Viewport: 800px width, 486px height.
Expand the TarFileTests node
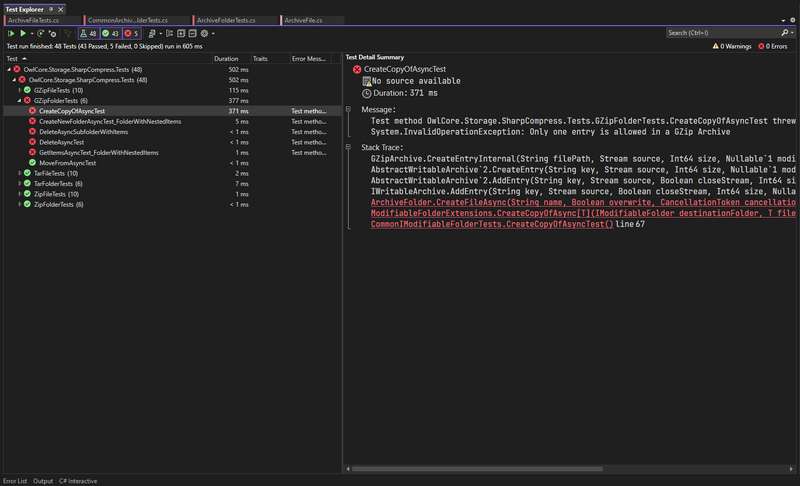pos(19,173)
